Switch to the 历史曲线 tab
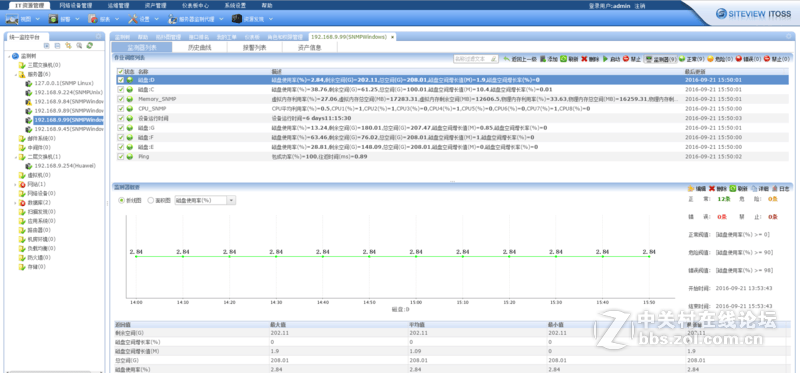 tap(199, 47)
